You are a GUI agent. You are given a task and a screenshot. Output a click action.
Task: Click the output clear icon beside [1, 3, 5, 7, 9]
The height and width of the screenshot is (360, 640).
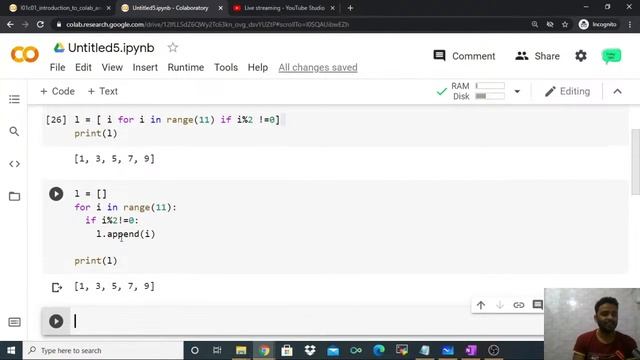[57, 287]
